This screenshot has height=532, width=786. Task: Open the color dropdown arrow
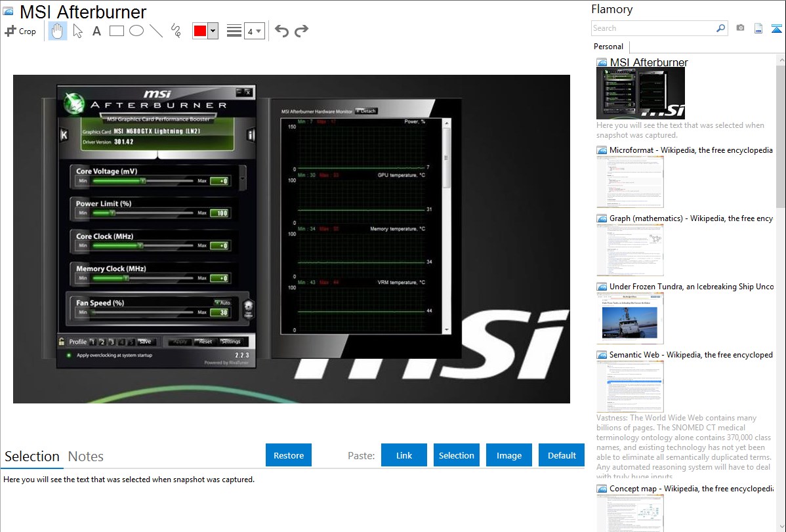click(x=213, y=31)
